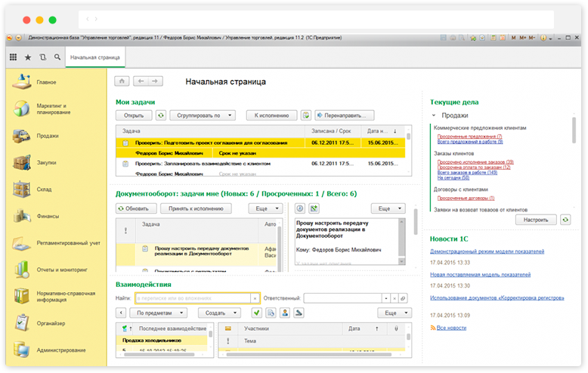This screenshot has height=373, width=588.
Task: Sort by the Дата н... column header
Action: (x=383, y=131)
